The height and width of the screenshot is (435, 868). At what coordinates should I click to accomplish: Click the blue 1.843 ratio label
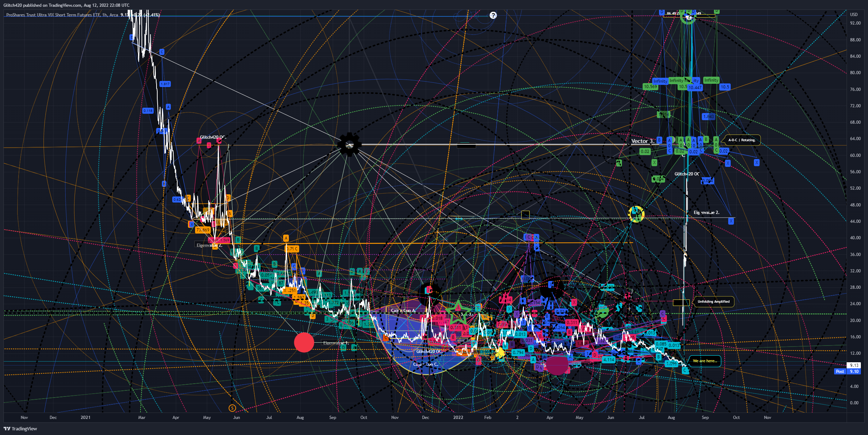(709, 117)
